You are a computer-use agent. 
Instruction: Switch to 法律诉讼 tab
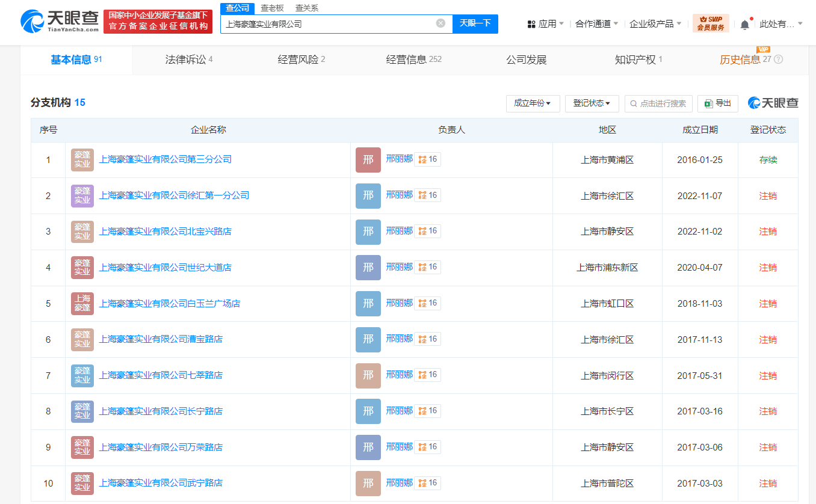(189, 60)
